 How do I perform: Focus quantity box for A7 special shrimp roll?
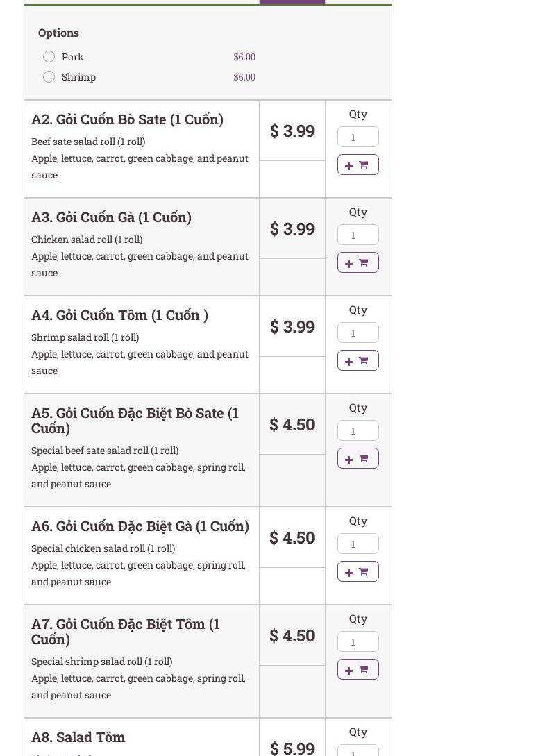[x=358, y=641]
